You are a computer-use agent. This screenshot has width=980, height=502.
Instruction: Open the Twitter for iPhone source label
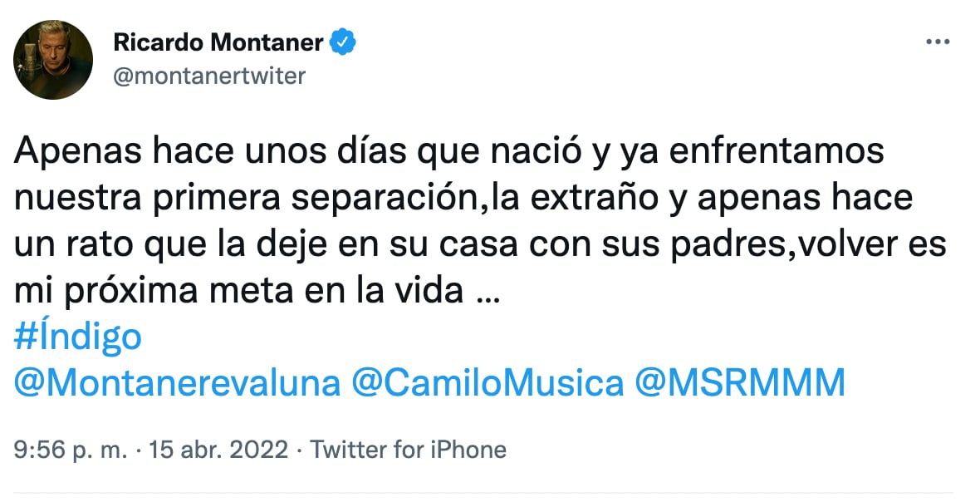pos(408,450)
